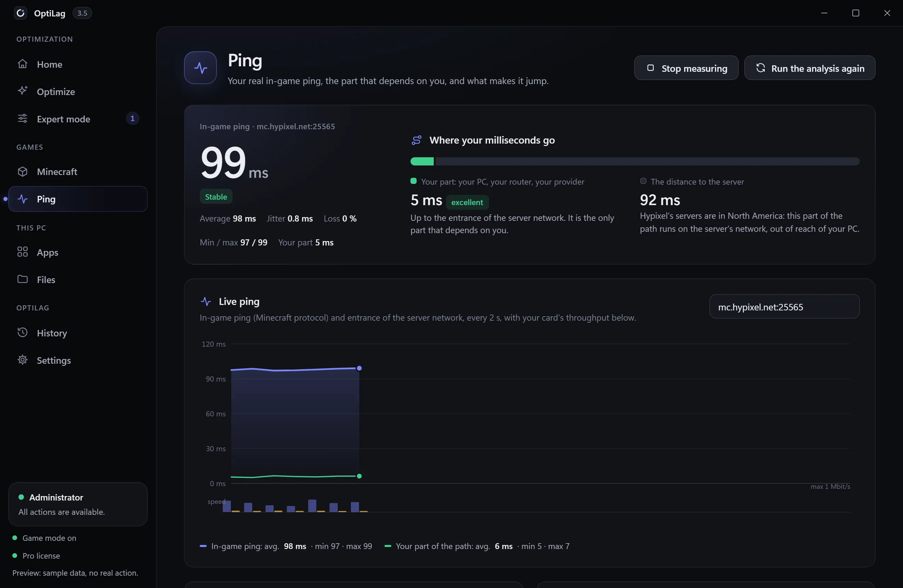
Task: Click the In-game ping avg legend entry
Action: (x=286, y=546)
